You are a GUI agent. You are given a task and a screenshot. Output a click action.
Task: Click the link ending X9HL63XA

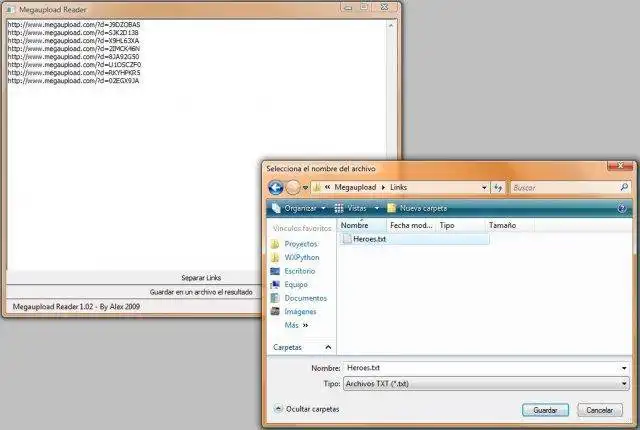coord(73,41)
